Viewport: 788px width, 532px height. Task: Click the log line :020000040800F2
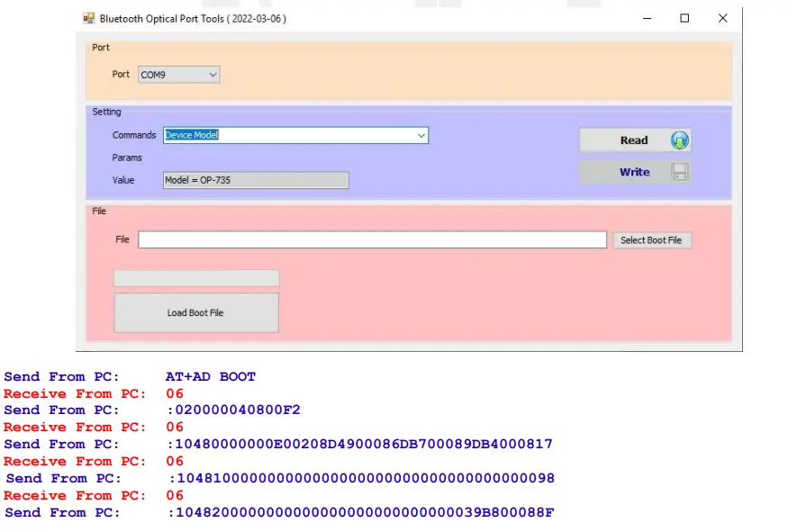(233, 410)
